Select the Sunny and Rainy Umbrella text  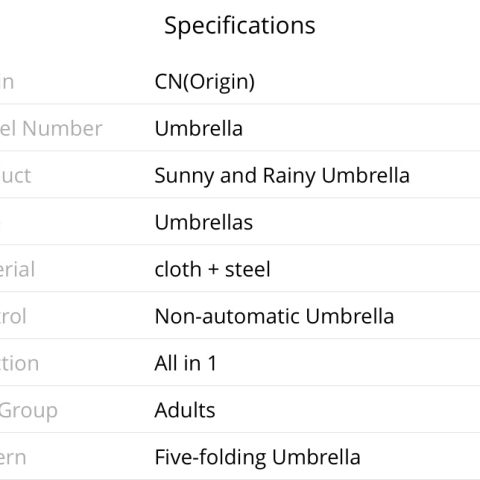click(x=282, y=176)
